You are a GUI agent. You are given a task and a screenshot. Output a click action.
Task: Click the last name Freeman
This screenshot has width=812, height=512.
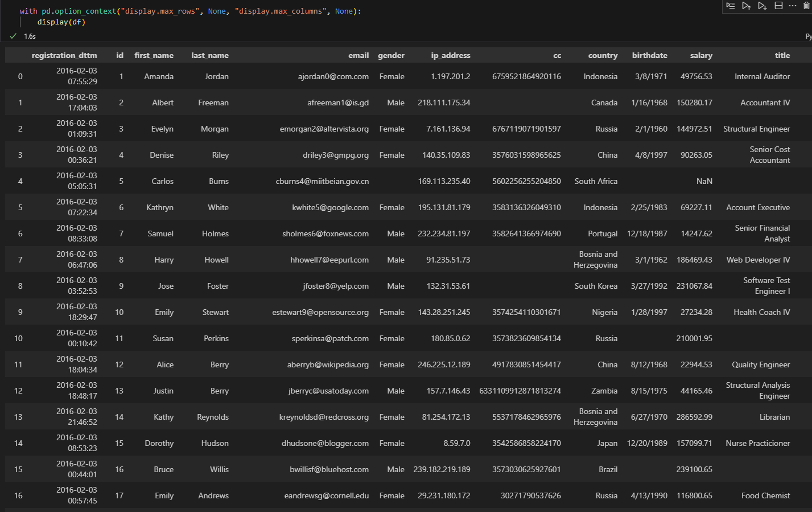[x=213, y=103]
